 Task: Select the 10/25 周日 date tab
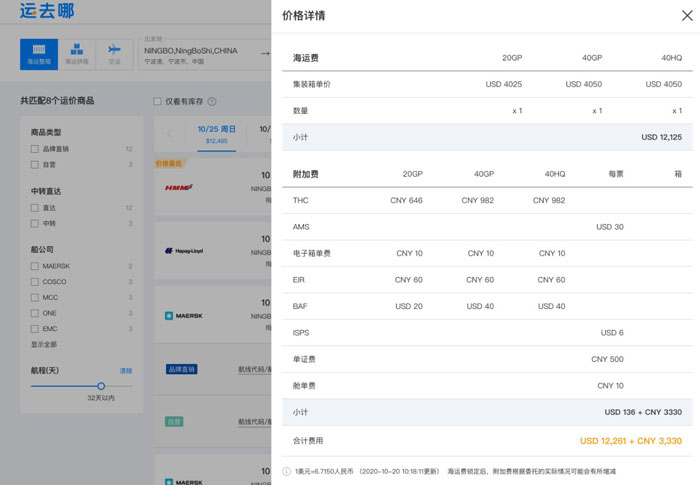pos(216,134)
